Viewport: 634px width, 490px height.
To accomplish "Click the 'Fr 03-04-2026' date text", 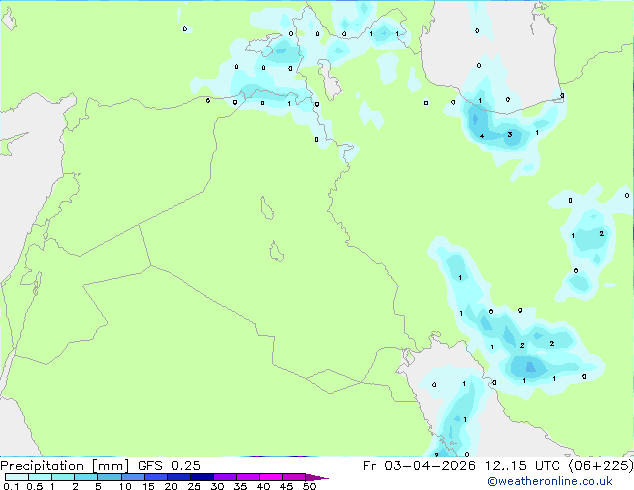I will [x=419, y=466].
